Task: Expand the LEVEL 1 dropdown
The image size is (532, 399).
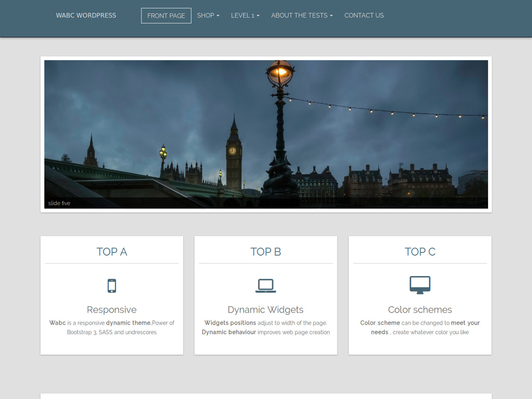Action: point(245,15)
